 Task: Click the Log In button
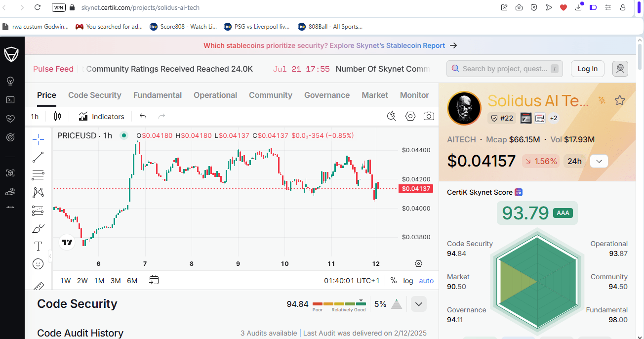pyautogui.click(x=588, y=69)
